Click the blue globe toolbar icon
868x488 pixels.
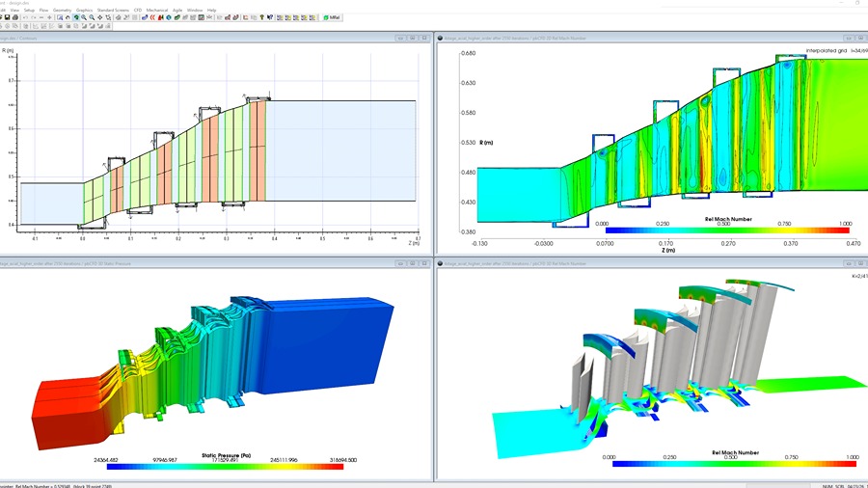(x=168, y=17)
